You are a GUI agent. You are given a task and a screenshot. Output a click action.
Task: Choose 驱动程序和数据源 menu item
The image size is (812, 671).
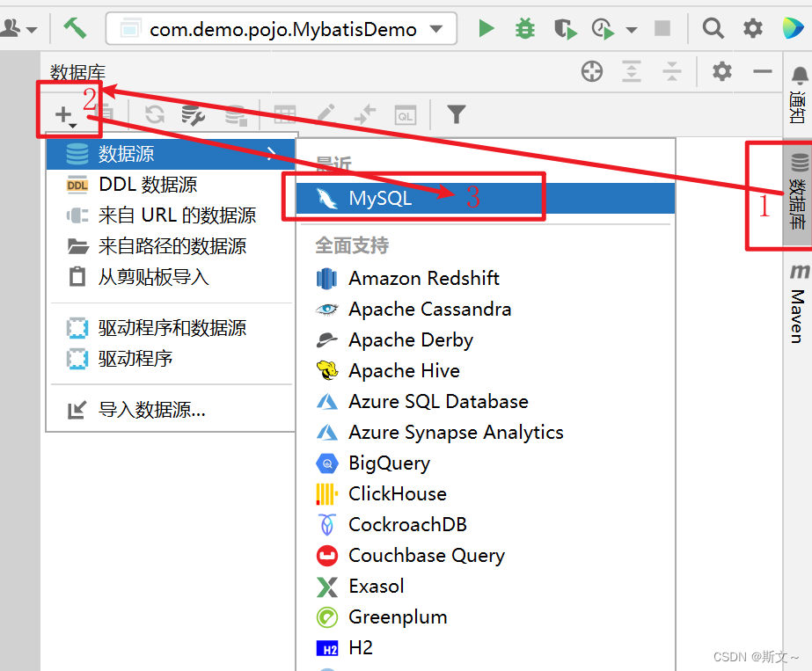(171, 328)
